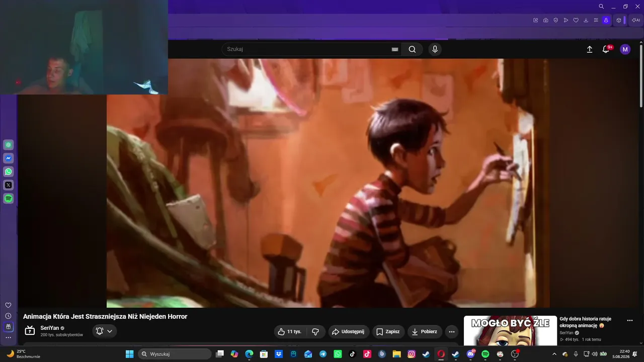644x362 pixels.
Task: Add page to bookmarks with heart icon
Action: point(576,20)
